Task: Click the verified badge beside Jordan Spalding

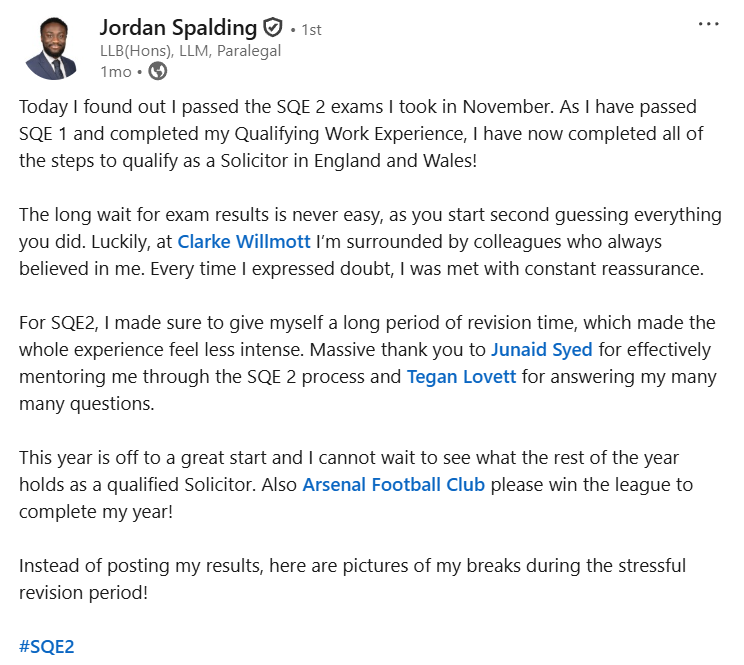Action: point(272,28)
